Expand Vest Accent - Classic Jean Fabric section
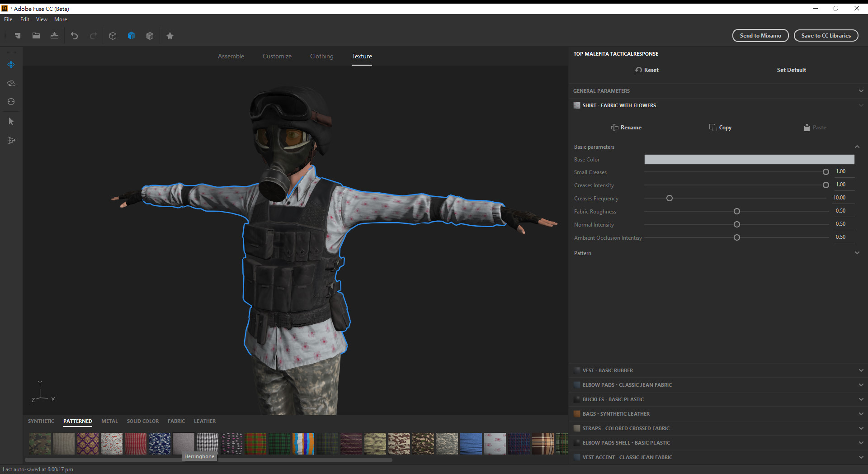Viewport: 868px width, 474px height. click(718, 457)
